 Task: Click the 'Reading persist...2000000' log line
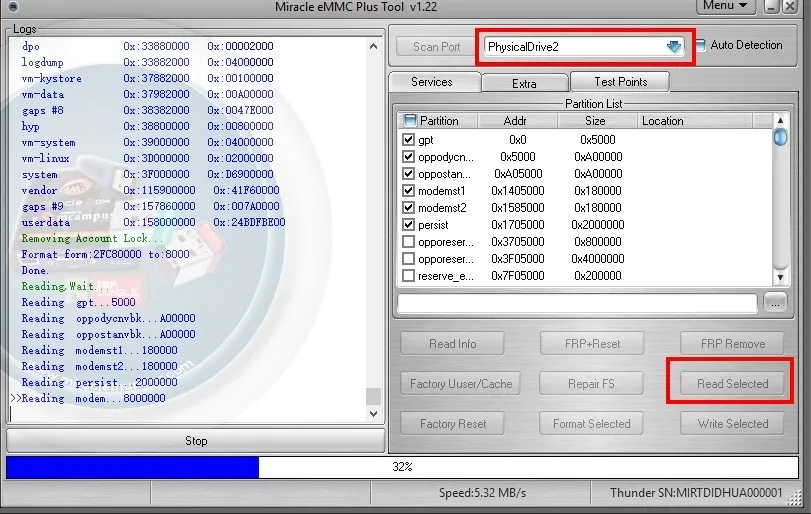(x=99, y=382)
